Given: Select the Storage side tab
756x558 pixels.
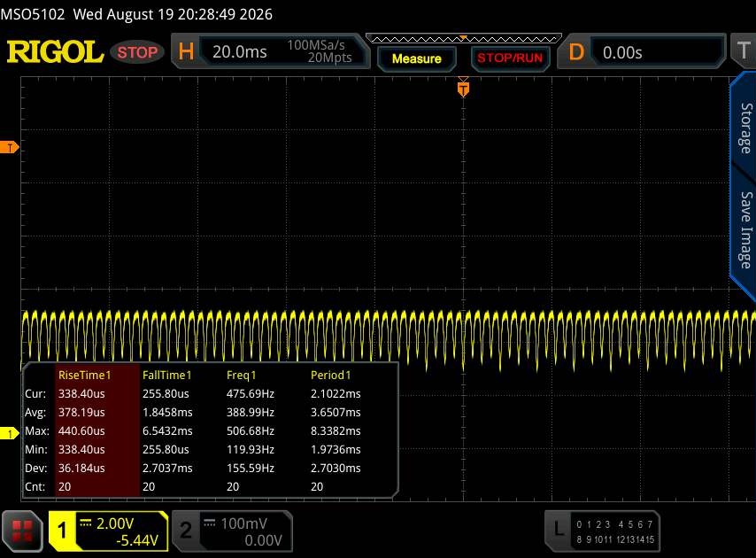Looking at the screenshot, I should [x=745, y=128].
